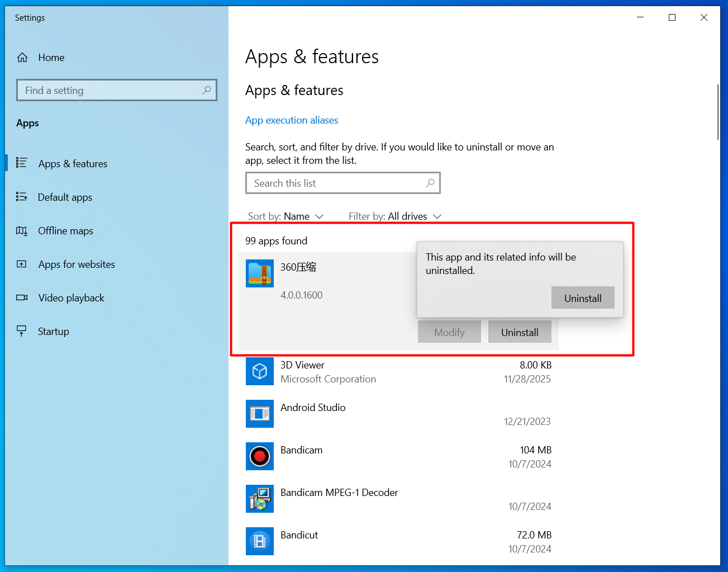Screen dimensions: 728x572
Task: Select Bandicam MPEG-1 Decoder name text
Action: (339, 493)
